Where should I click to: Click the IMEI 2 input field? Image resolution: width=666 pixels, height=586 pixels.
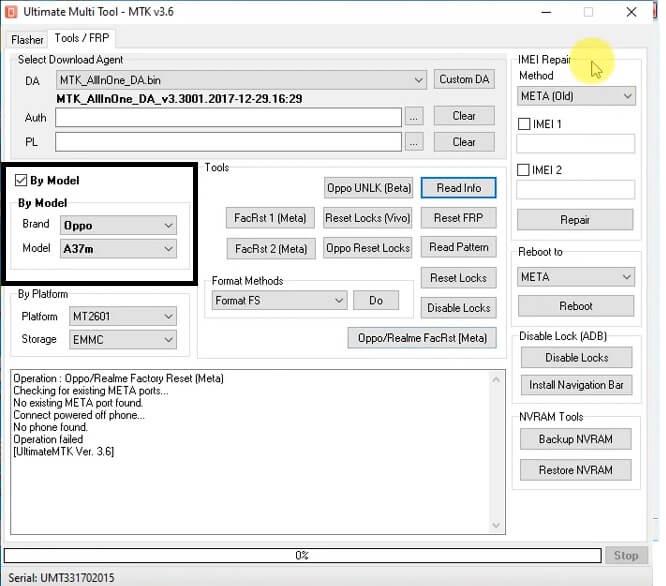click(576, 189)
